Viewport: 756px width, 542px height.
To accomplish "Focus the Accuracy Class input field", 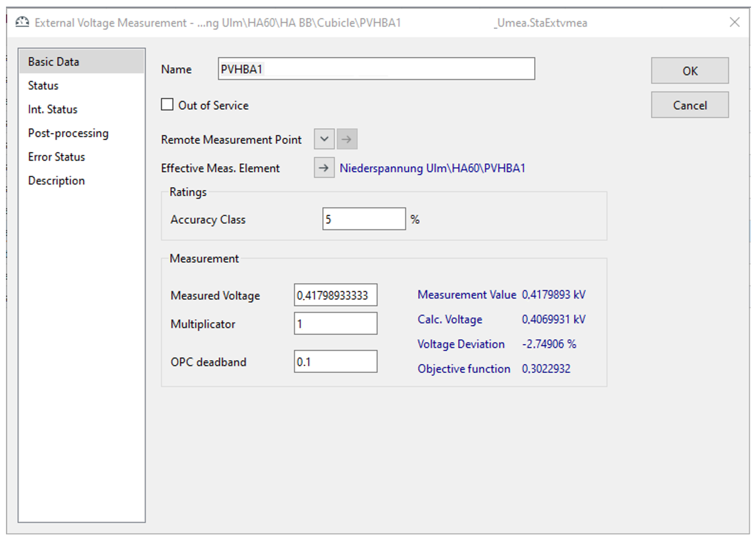I will point(364,219).
